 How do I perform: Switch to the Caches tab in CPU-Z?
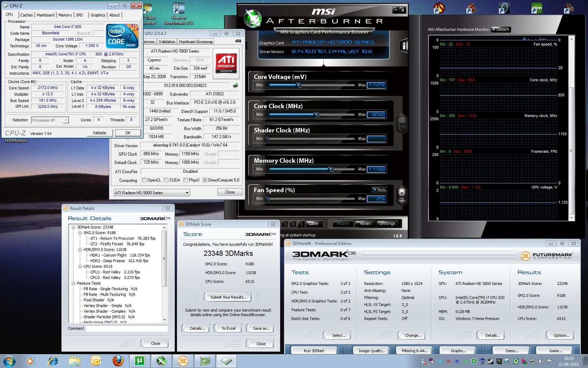26,15
